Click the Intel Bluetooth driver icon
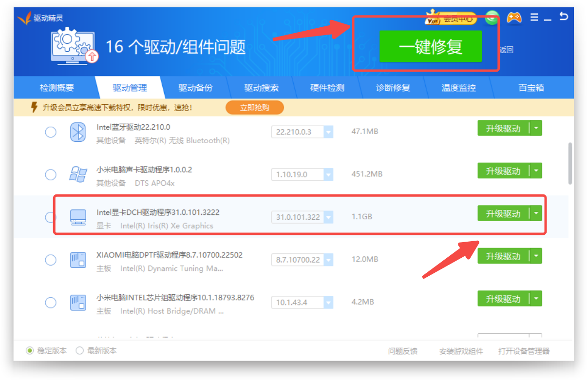 [78, 133]
